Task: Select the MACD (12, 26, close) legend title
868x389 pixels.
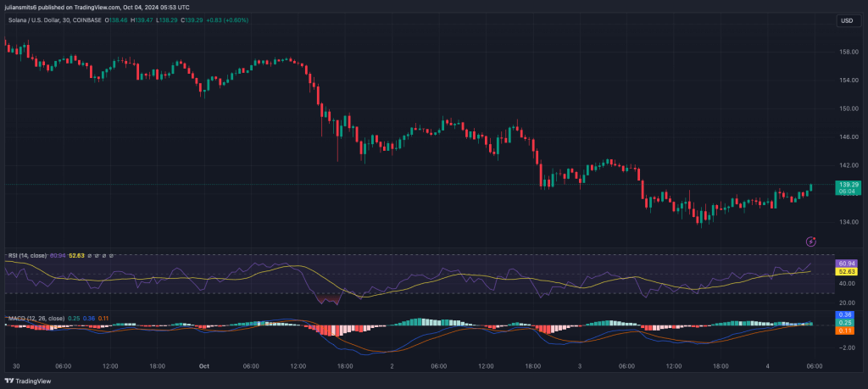Action: tap(36, 318)
